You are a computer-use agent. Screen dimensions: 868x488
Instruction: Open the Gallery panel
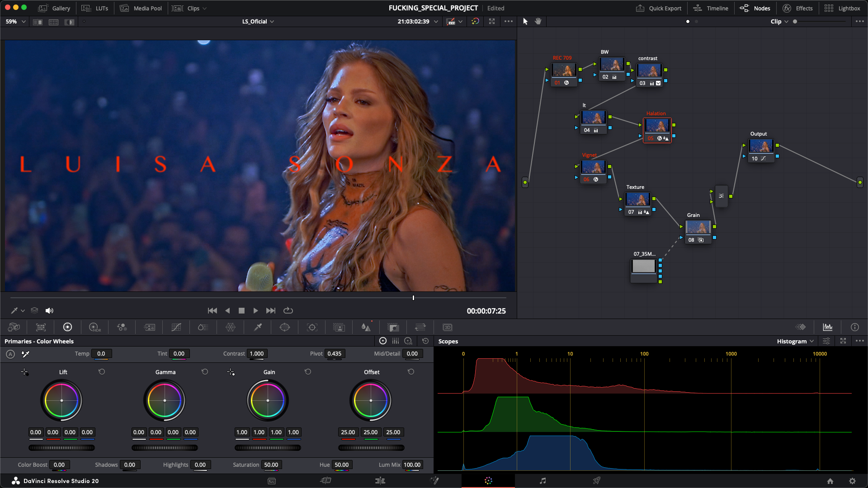tap(54, 8)
